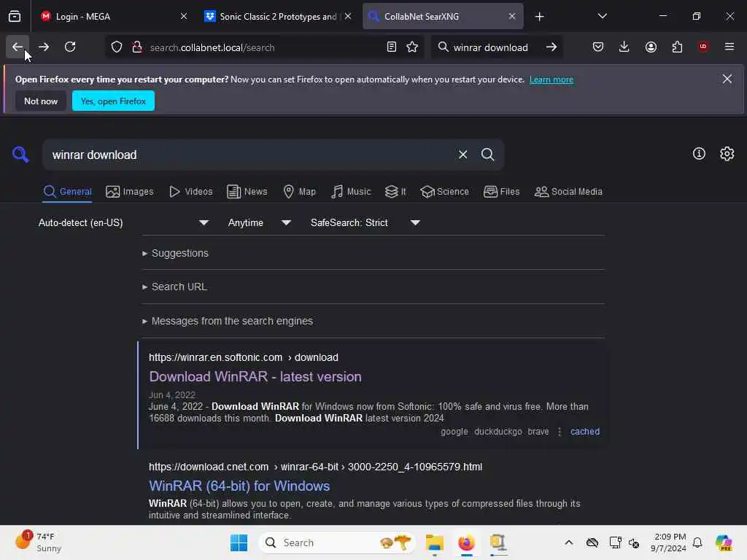Screen dimensions: 747x560
Task: Open the Anytime time range dropdown
Action: click(x=259, y=223)
